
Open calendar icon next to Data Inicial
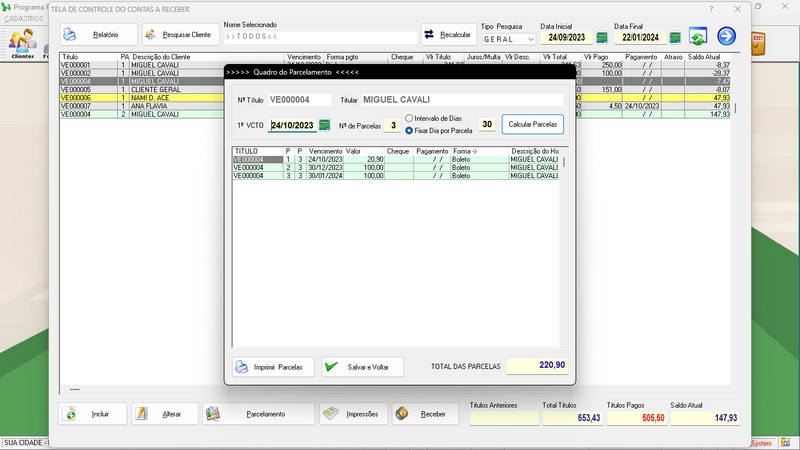click(602, 37)
